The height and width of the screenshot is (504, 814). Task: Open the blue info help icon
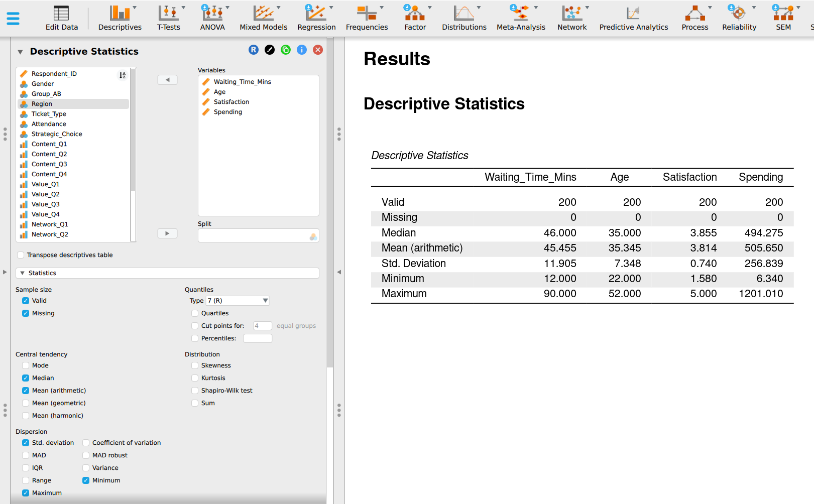(x=302, y=50)
